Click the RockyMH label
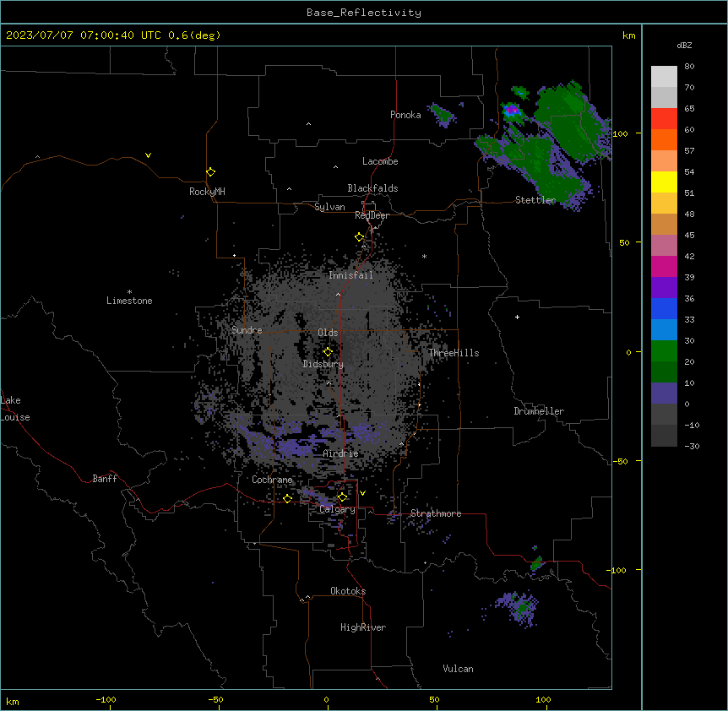 click(207, 192)
